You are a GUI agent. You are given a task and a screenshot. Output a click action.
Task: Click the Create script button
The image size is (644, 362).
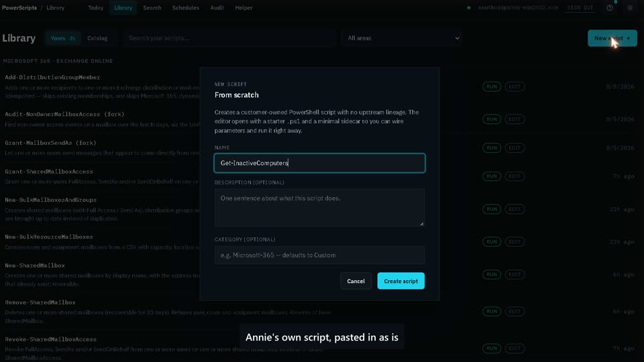coord(401,281)
